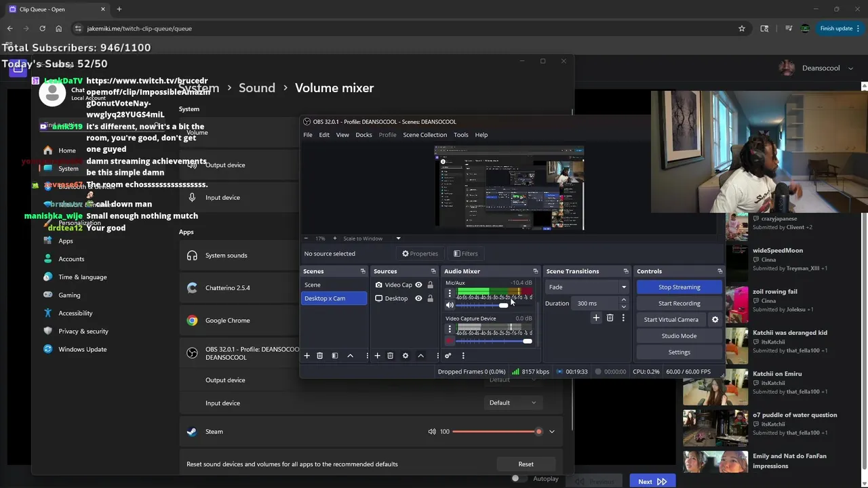868x488 pixels.
Task: Open OBS View menu
Action: [342, 135]
